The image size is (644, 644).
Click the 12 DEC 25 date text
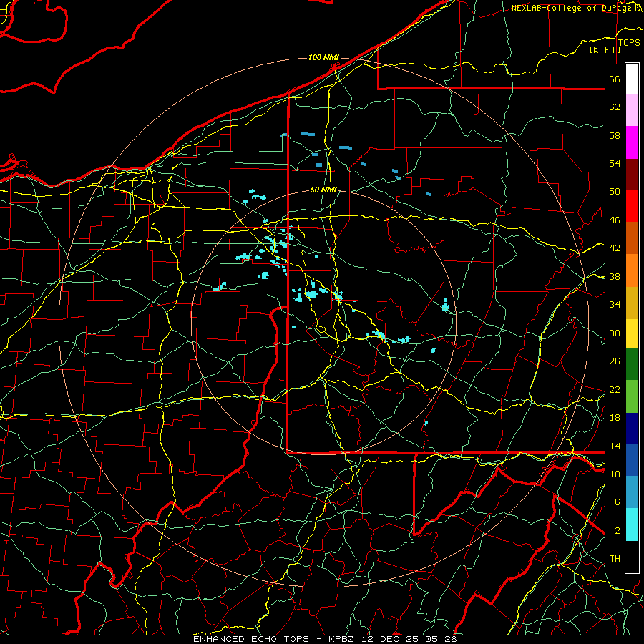pyautogui.click(x=391, y=639)
